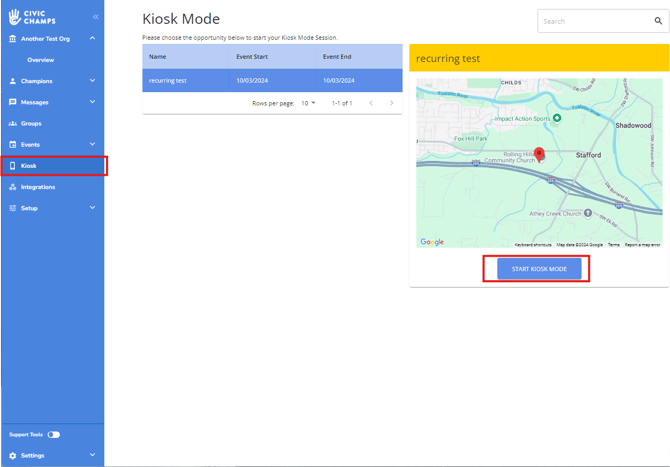
Task: Open the map Terms link
Action: pos(613,244)
